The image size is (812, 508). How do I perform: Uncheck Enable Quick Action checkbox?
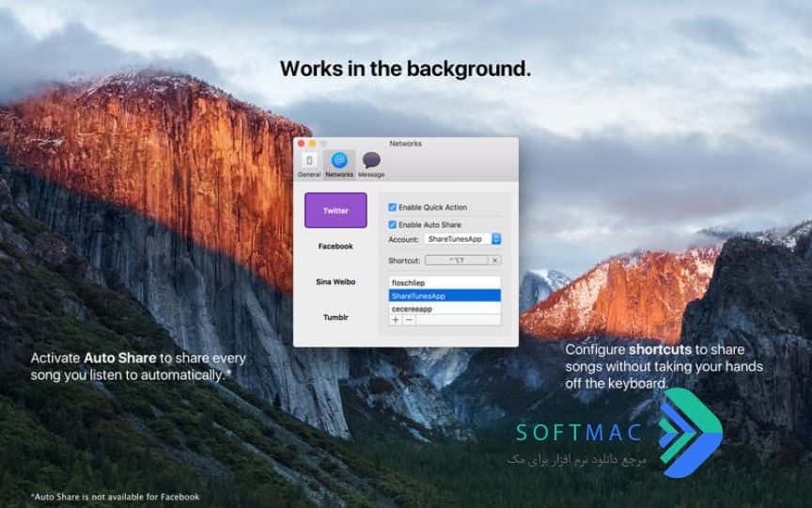[x=392, y=207]
